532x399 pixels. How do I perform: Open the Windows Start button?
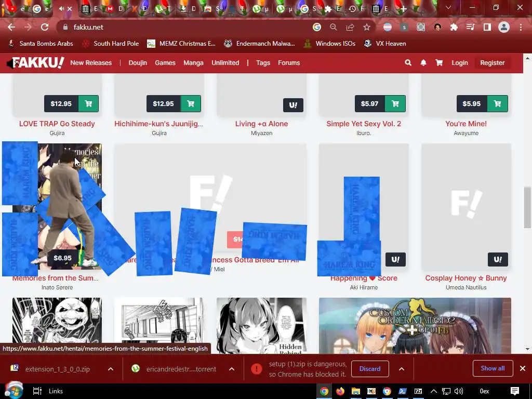point(13,391)
